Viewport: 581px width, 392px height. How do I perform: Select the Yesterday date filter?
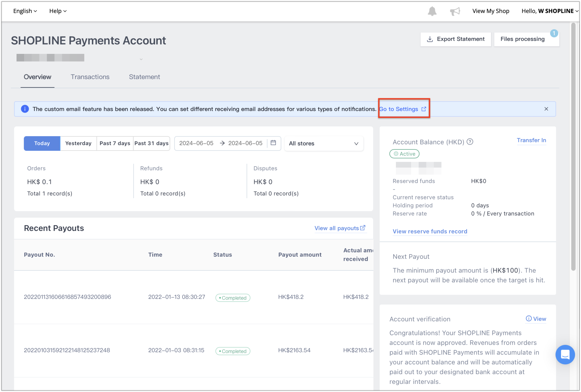(78, 143)
